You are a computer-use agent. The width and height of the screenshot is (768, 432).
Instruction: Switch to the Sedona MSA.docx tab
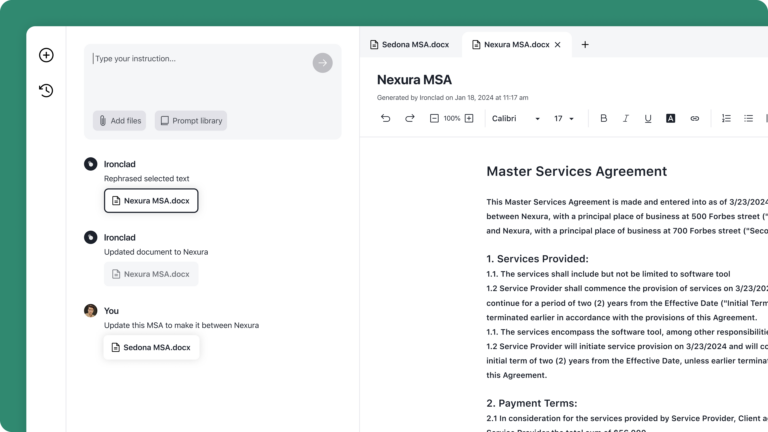click(x=410, y=44)
